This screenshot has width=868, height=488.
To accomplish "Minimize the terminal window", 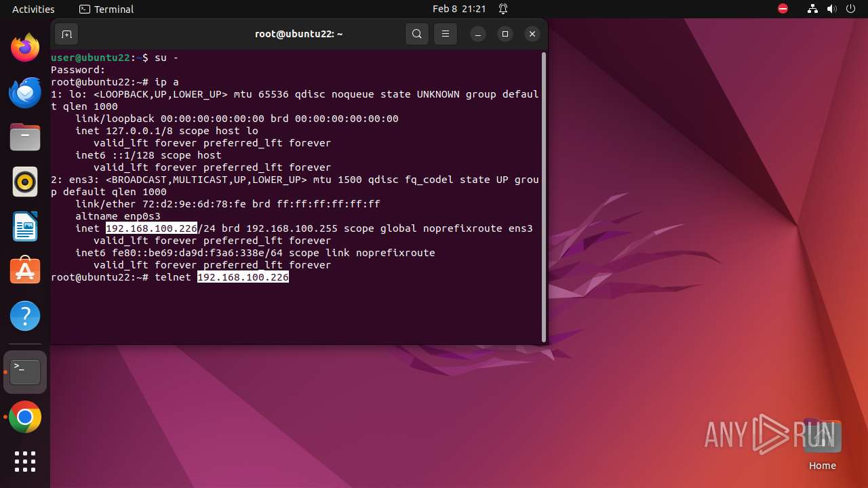I will 478,34.
